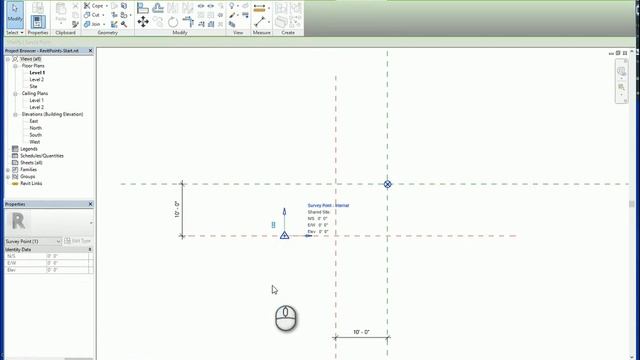Click the Override Graphics paintbrush icon
This screenshot has width=640, height=360.
pyautogui.click(x=232, y=15)
